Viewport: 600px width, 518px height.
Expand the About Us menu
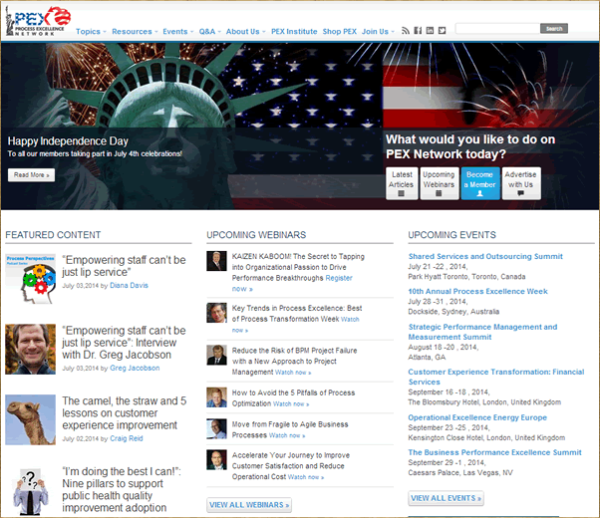tap(245, 31)
